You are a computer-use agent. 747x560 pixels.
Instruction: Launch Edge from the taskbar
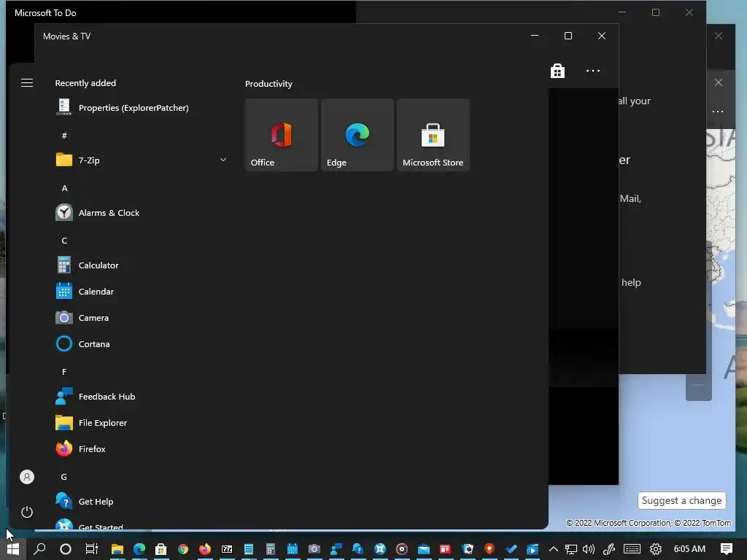point(139,549)
